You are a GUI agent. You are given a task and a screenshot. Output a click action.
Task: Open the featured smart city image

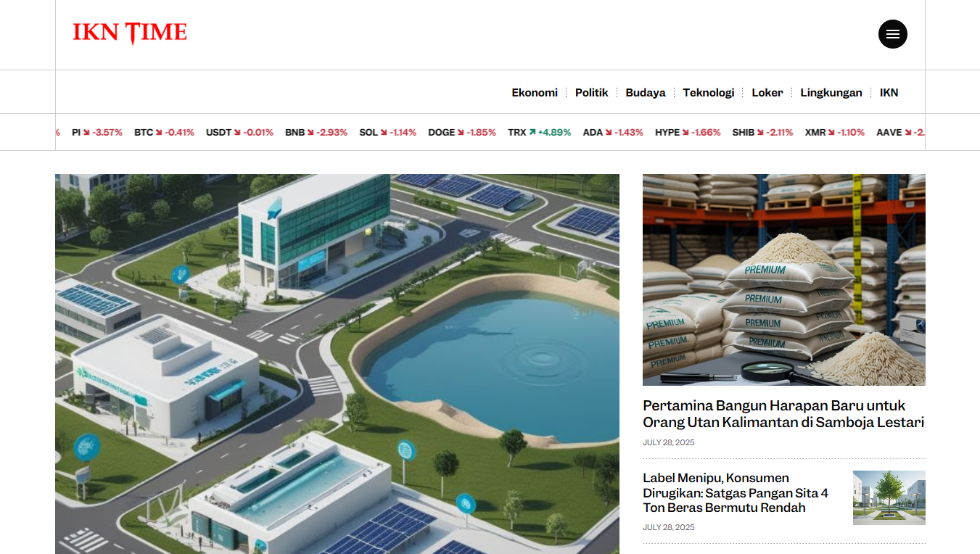tap(337, 363)
